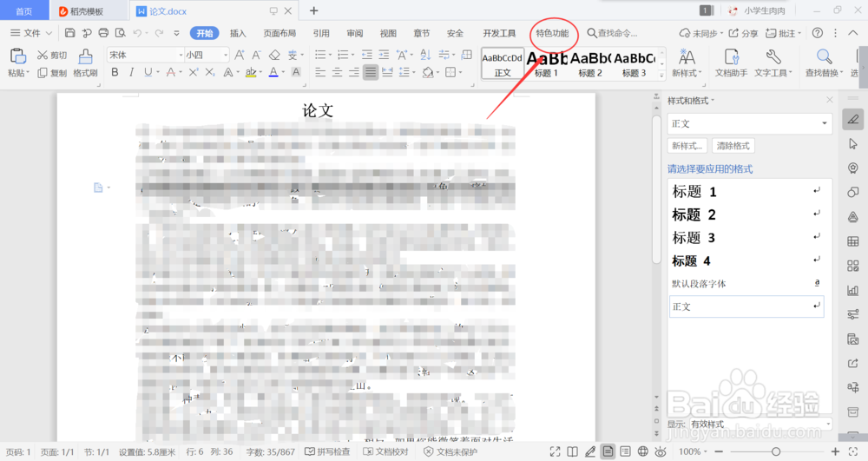Toggle character shading button

[296, 72]
